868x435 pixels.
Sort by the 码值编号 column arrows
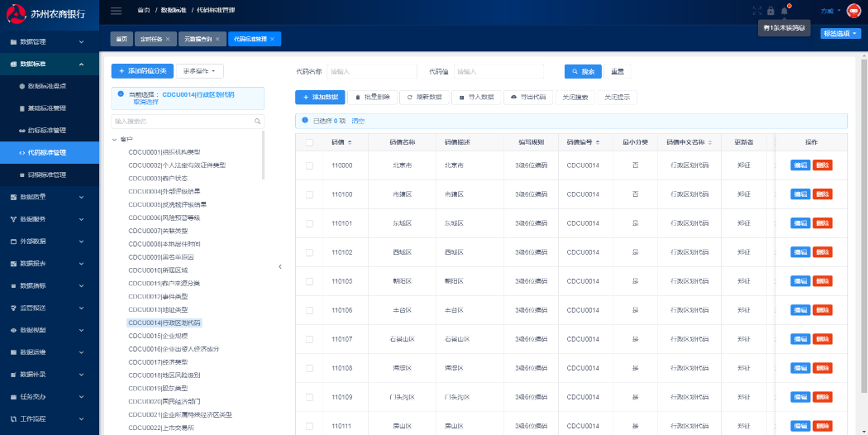pos(598,142)
